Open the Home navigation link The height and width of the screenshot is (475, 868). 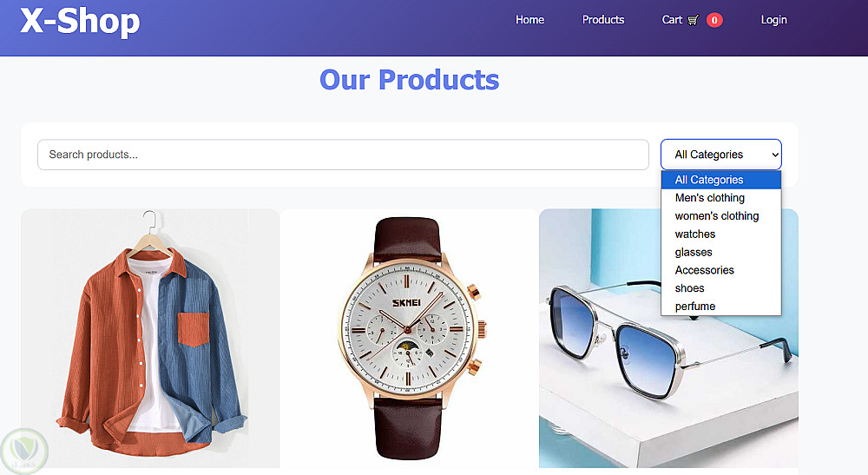529,20
